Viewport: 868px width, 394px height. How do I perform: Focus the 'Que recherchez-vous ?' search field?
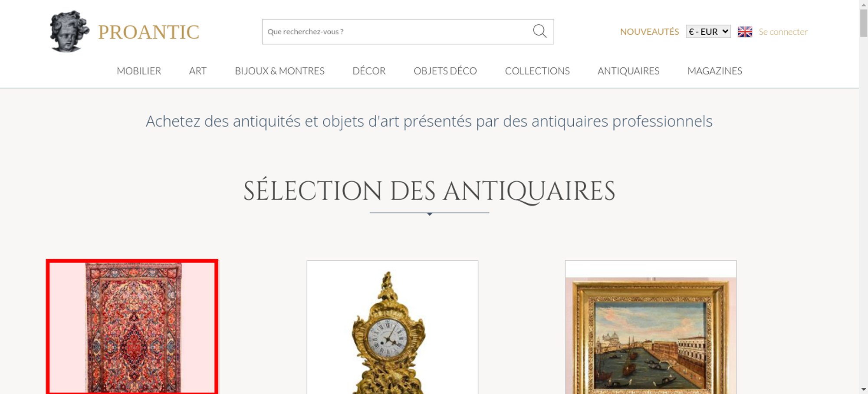[397, 32]
